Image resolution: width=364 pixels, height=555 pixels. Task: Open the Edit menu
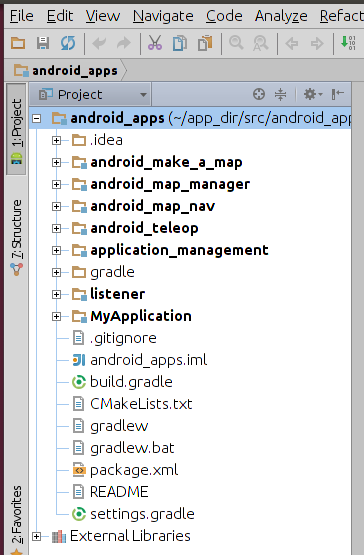[x=60, y=16]
